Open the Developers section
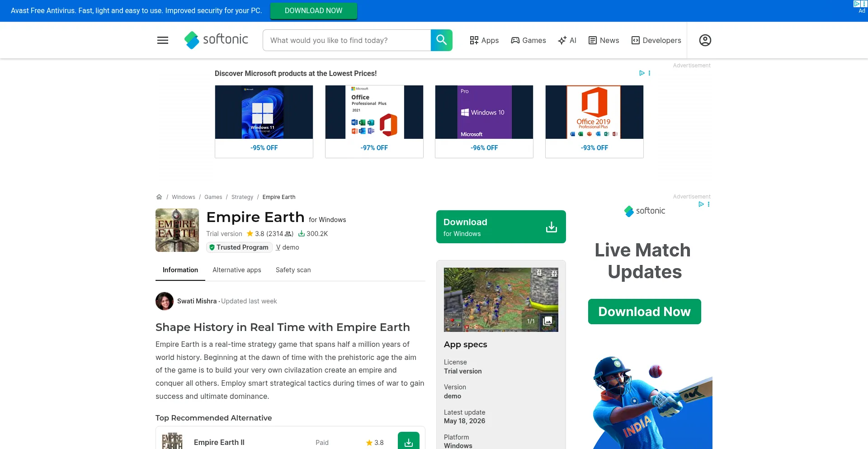 coord(656,40)
